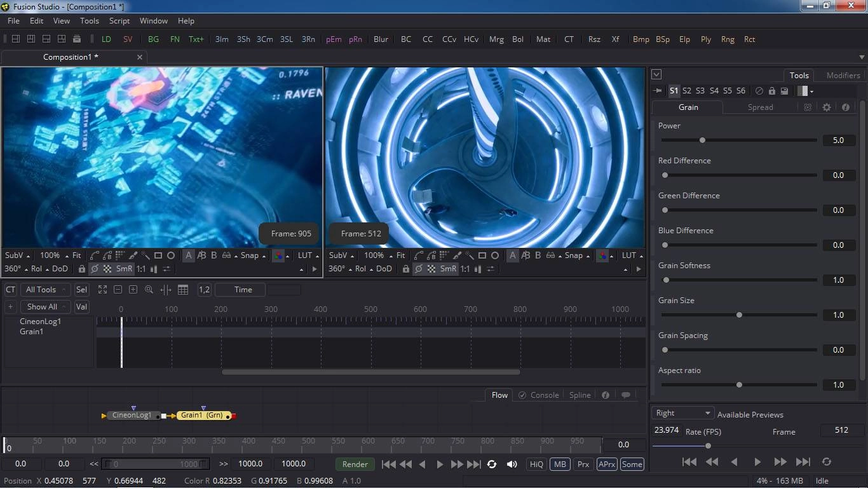Viewport: 868px width, 488px height.
Task: Open spreadsheet grid icon in timeline toolbar
Action: click(183, 290)
